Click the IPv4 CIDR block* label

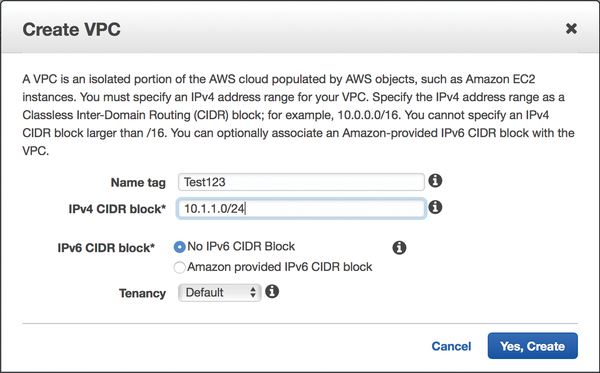click(117, 209)
